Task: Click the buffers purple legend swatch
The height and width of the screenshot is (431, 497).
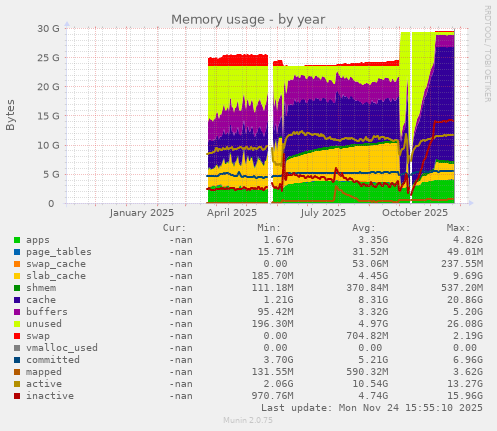Action: 17,312
